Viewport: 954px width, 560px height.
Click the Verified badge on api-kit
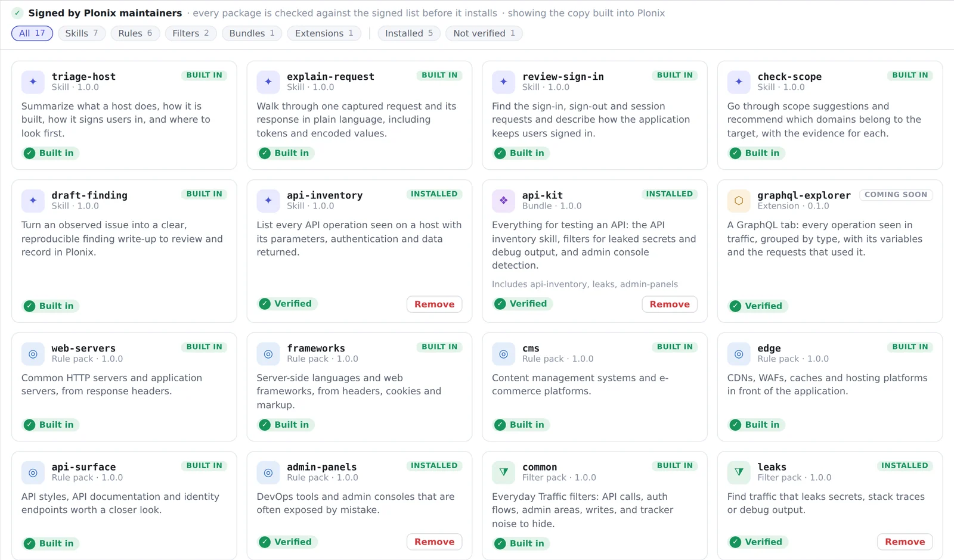pos(522,304)
